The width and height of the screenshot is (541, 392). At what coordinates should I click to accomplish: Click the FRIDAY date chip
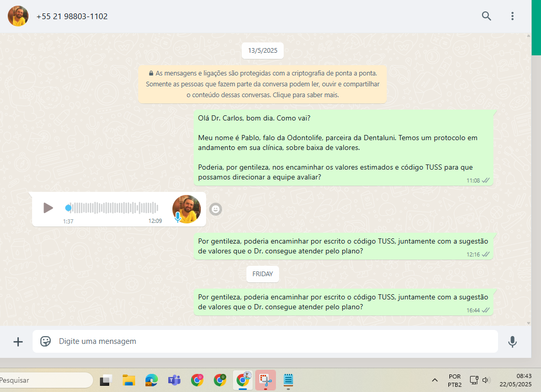coord(262,274)
